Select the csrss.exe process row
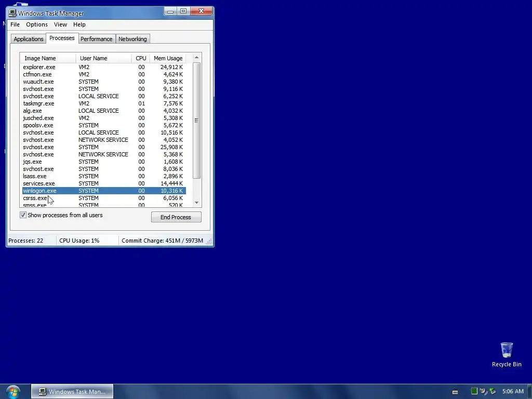The width and height of the screenshot is (532, 399). (x=104, y=198)
